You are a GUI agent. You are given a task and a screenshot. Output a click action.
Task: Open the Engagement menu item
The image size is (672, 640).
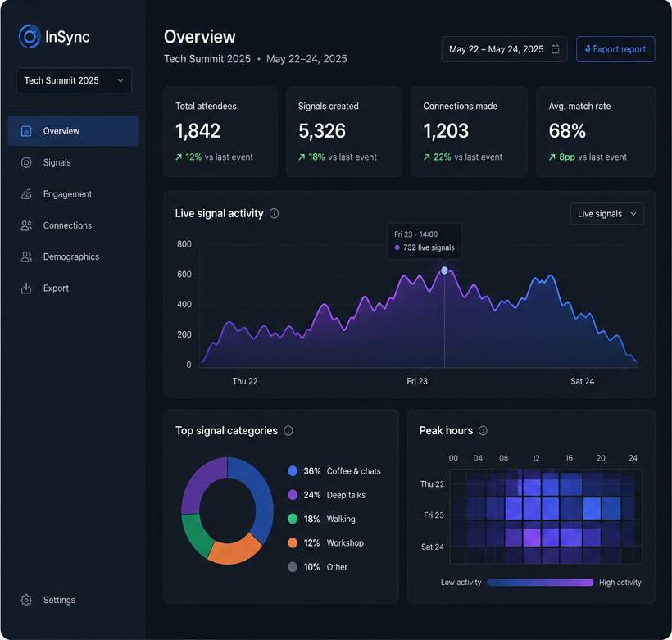coord(73,194)
